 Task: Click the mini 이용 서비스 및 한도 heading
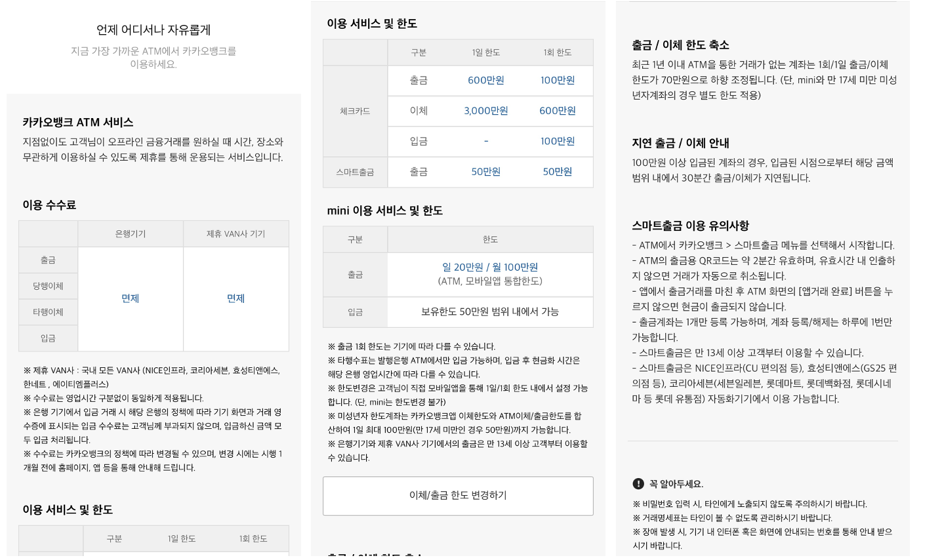(x=385, y=210)
